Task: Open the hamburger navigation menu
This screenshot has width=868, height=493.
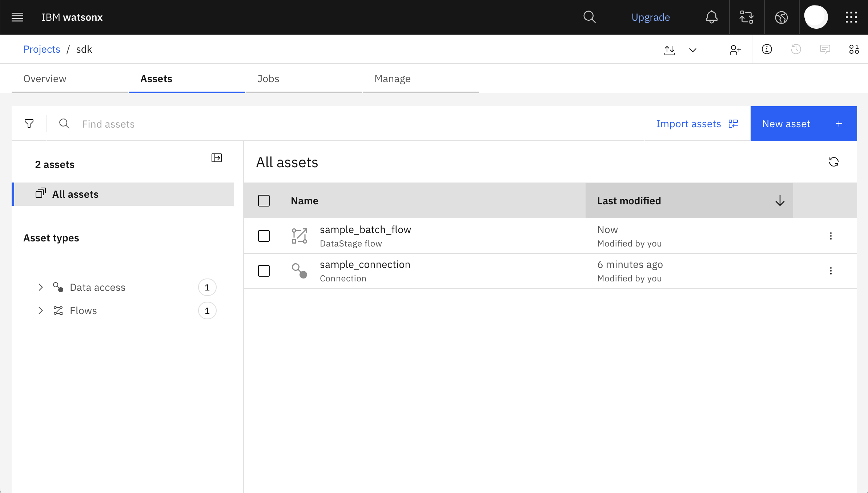Action: (17, 17)
